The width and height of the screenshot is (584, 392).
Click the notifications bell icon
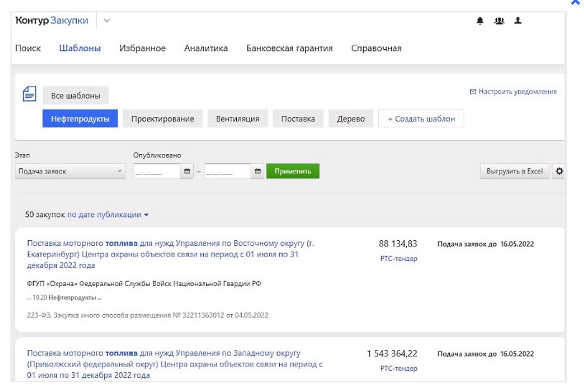pyautogui.click(x=480, y=21)
